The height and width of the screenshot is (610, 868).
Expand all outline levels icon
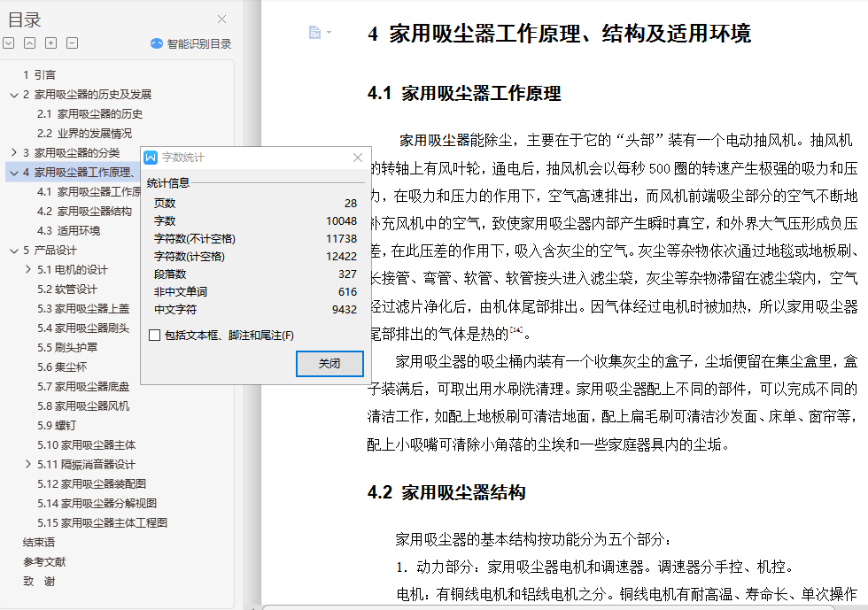pyautogui.click(x=9, y=43)
